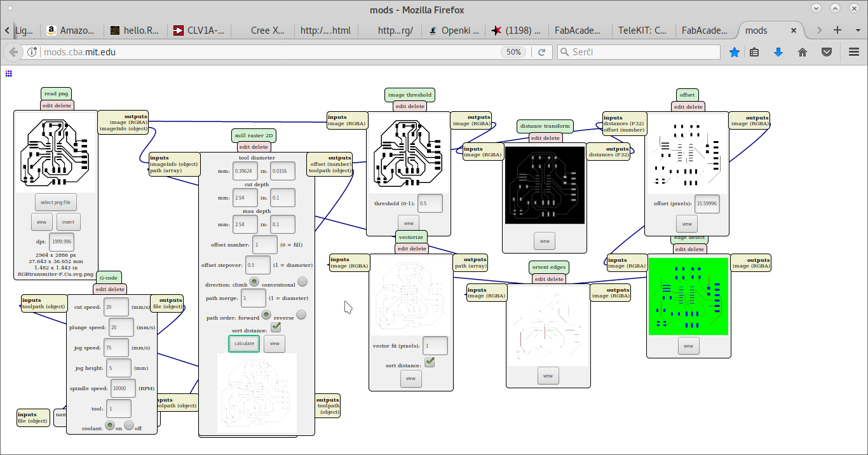The width and height of the screenshot is (868, 455).
Task: Open Firefox hamburger menu
Action: [x=853, y=52]
